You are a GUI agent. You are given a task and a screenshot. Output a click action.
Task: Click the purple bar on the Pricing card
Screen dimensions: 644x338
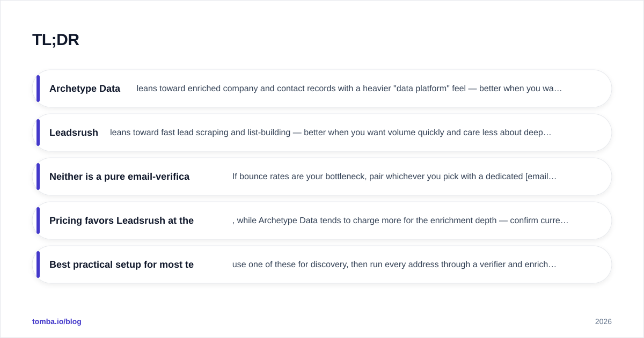tap(38, 221)
